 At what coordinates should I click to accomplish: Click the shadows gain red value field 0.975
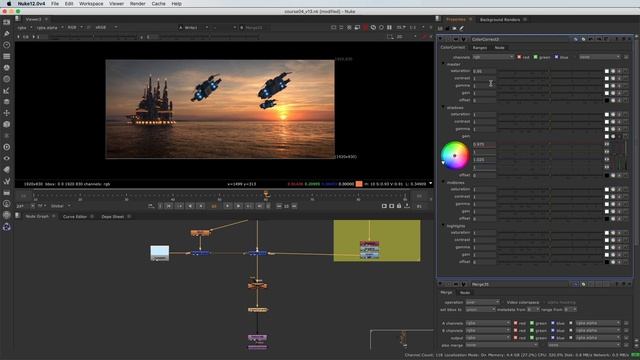tap(484, 144)
